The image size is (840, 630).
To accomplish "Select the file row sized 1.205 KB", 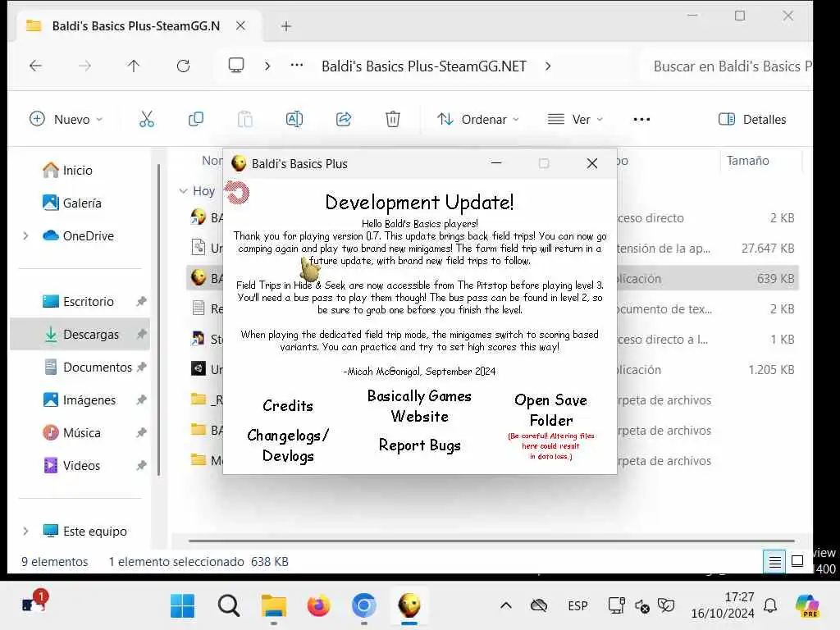I will pos(492,370).
